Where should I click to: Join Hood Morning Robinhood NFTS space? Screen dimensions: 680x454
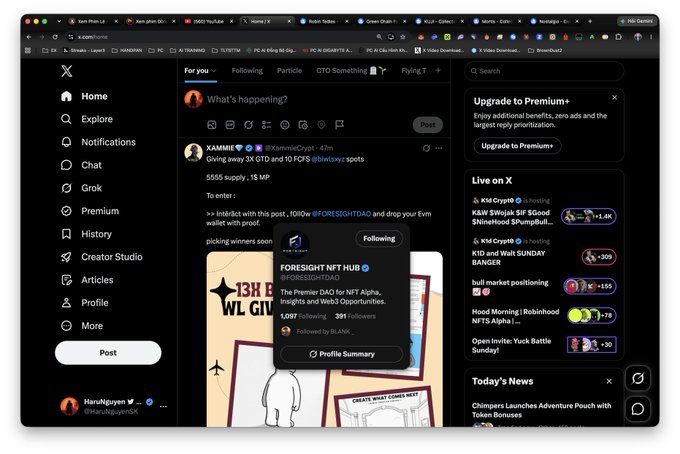pos(544,316)
